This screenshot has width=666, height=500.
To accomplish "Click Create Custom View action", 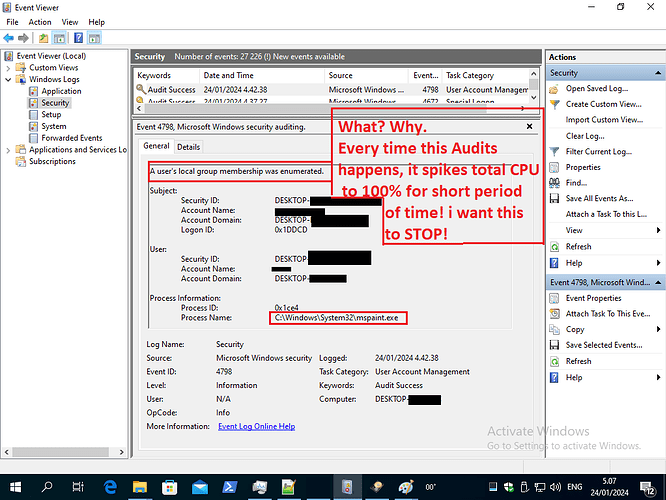I will pyautogui.click(x=603, y=105).
